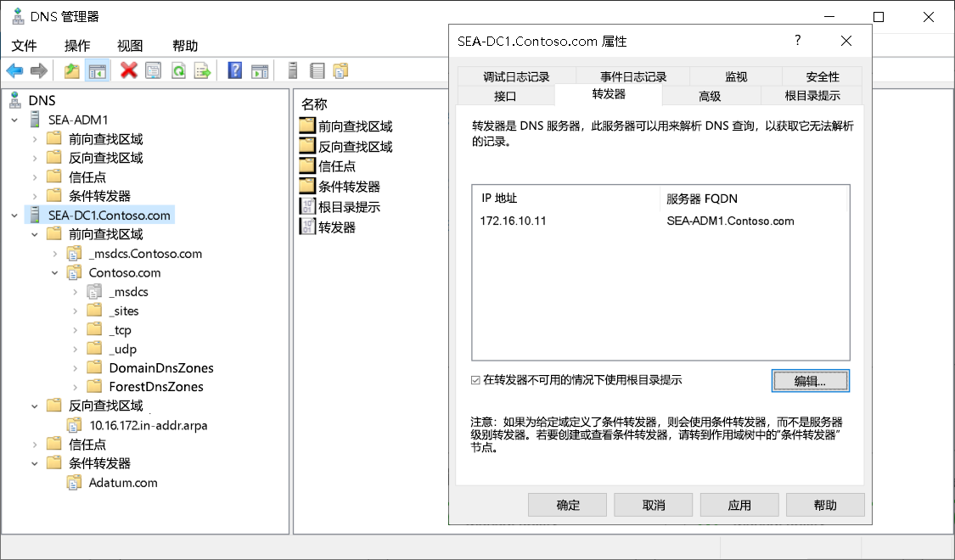Open Properties via the toolbar icon
The image size is (955, 560).
pos(154,70)
